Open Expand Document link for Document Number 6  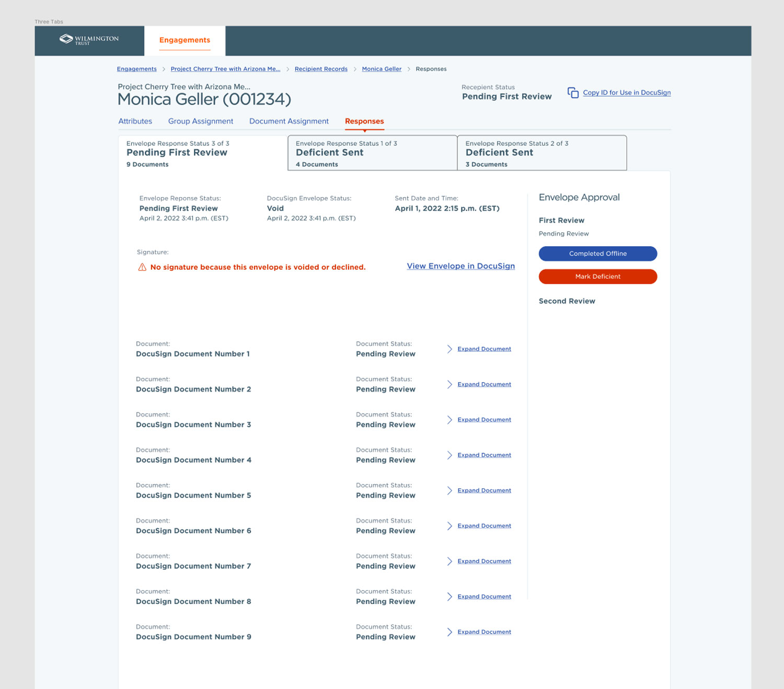484,526
